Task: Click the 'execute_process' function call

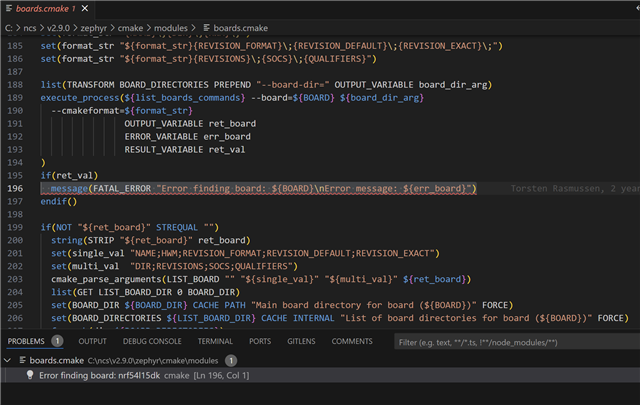Action: (x=80, y=98)
